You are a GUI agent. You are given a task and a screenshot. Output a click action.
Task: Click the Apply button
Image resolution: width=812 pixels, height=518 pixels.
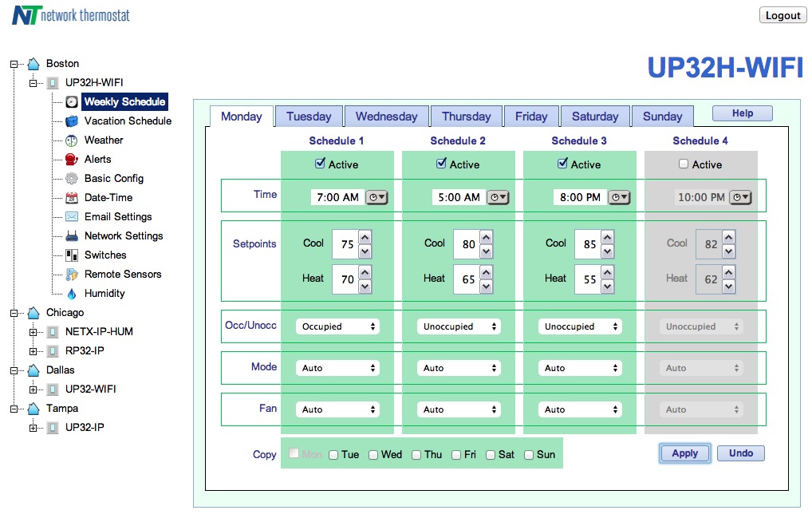point(685,453)
